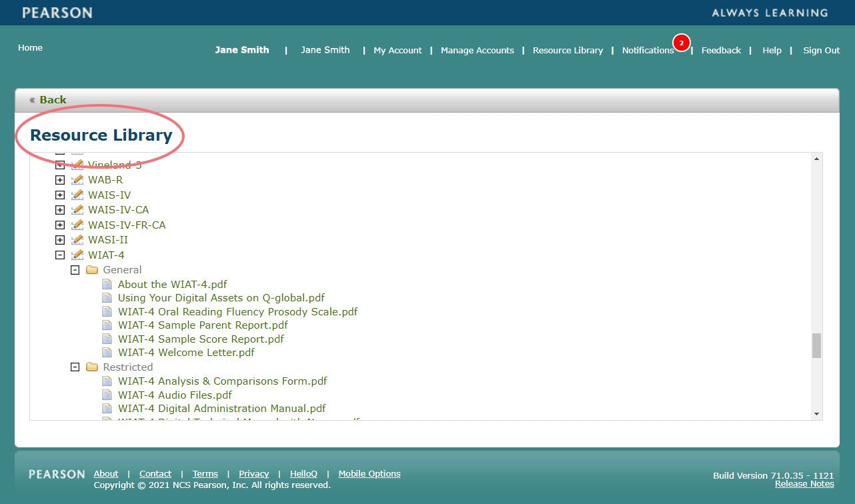Click the WASI-II product pencil icon

77,240
